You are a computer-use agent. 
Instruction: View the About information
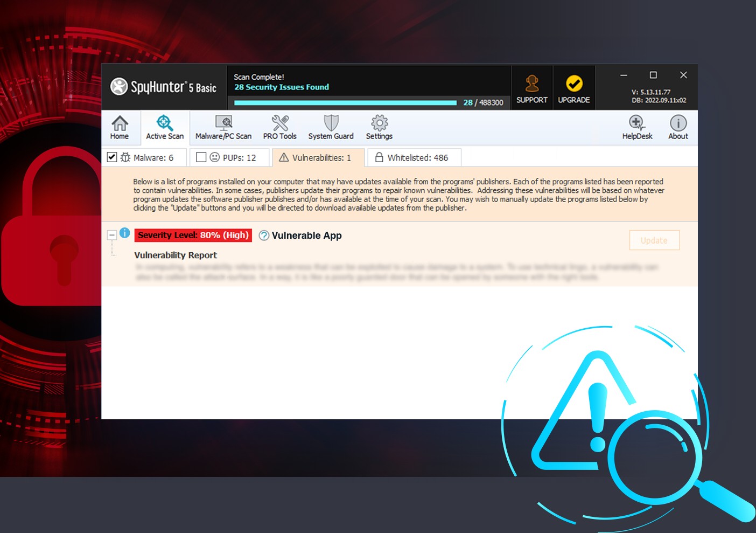pos(678,127)
